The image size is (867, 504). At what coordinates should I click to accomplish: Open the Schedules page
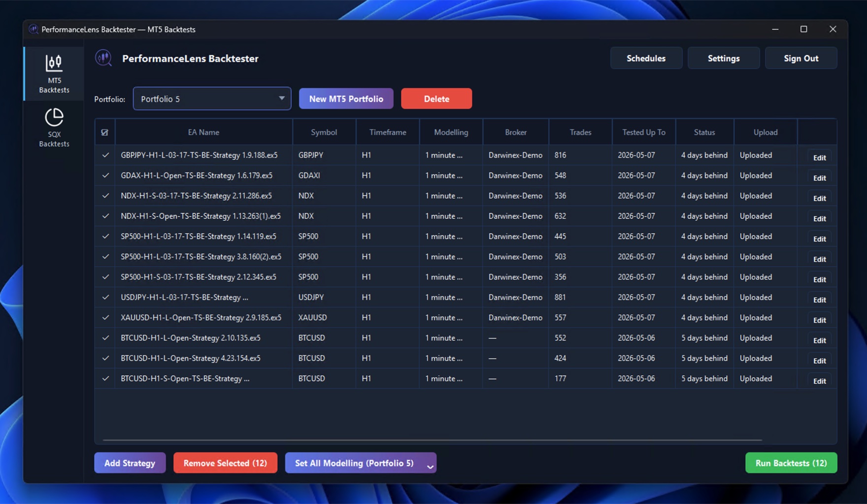pos(646,58)
